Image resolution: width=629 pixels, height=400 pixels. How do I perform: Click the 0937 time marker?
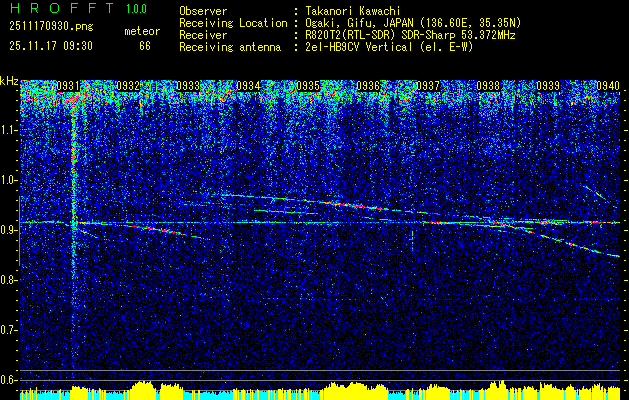(x=428, y=86)
